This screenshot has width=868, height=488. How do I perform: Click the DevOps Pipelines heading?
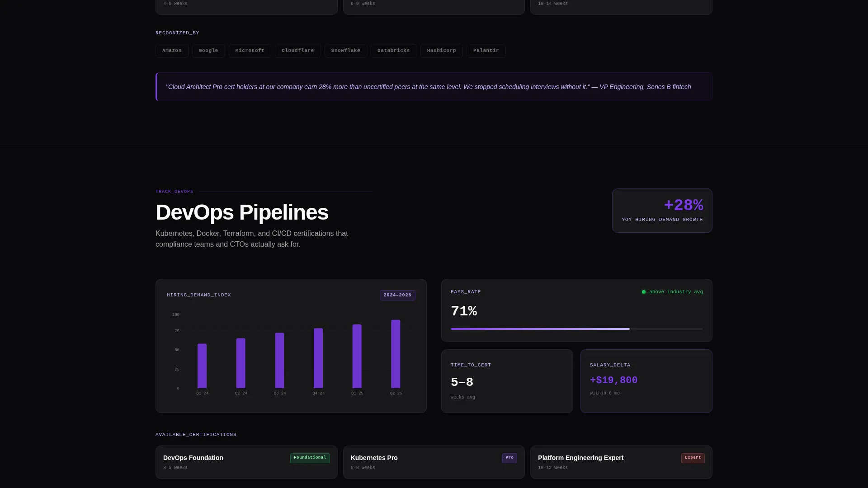click(242, 212)
